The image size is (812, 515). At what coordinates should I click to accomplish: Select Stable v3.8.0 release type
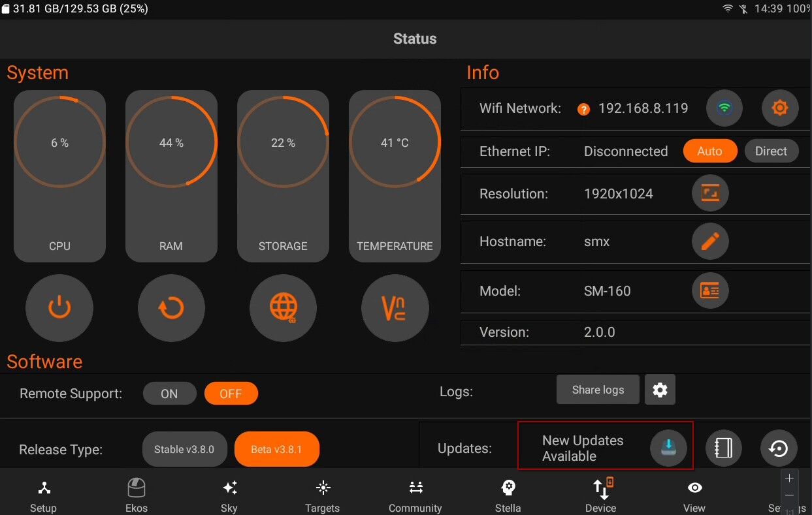pos(184,449)
